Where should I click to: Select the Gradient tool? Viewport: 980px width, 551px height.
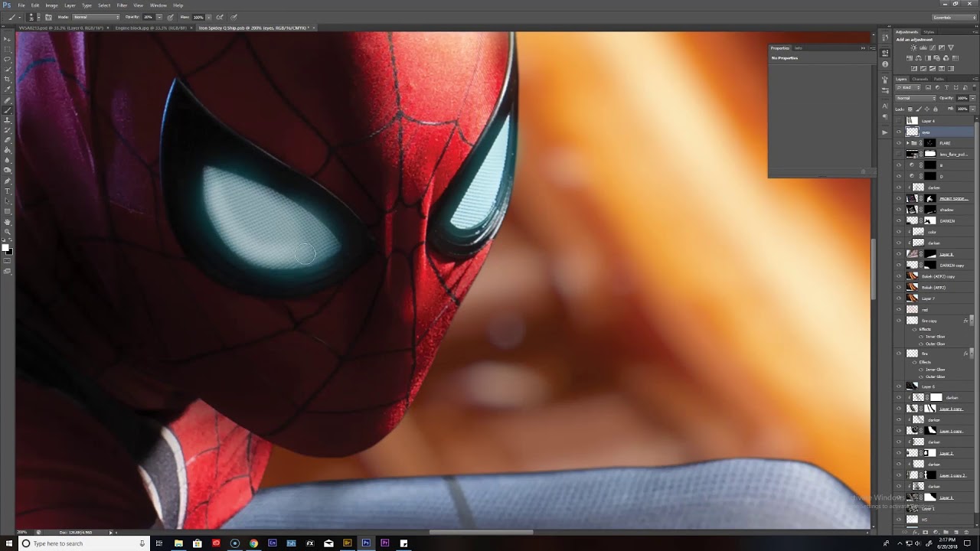tap(8, 150)
